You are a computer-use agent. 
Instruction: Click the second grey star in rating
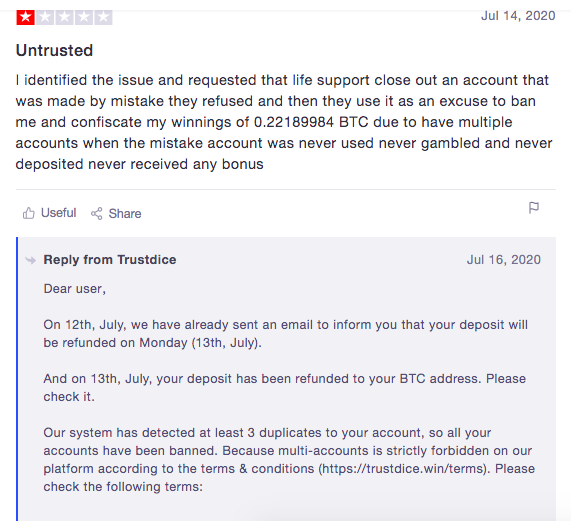pos(45,17)
